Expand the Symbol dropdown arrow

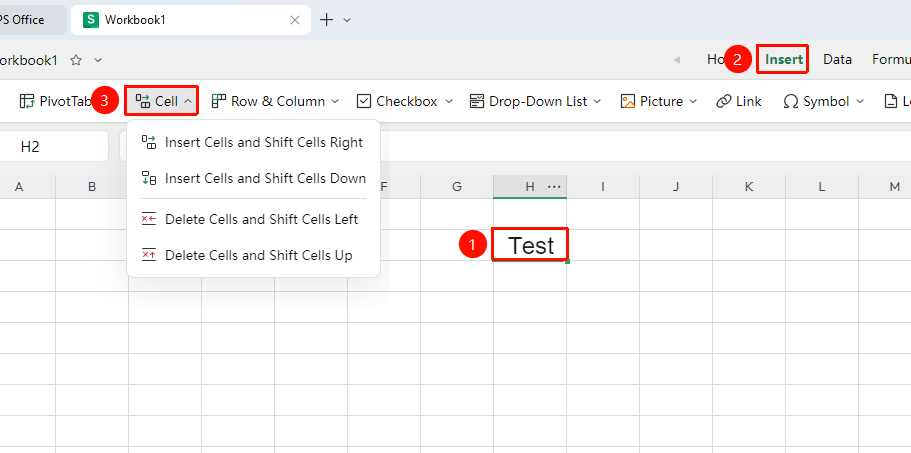click(x=860, y=101)
